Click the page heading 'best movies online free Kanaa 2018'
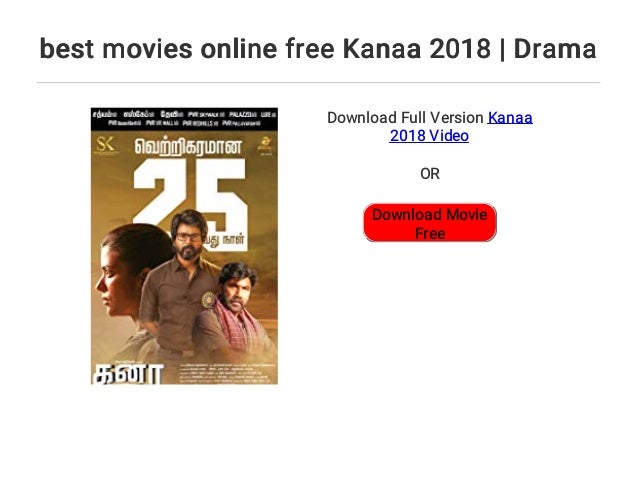Screen dimensions: 638x479 tap(264, 49)
